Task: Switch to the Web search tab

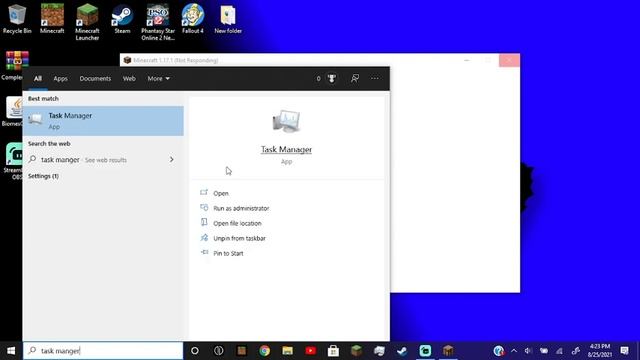Action: [129, 78]
